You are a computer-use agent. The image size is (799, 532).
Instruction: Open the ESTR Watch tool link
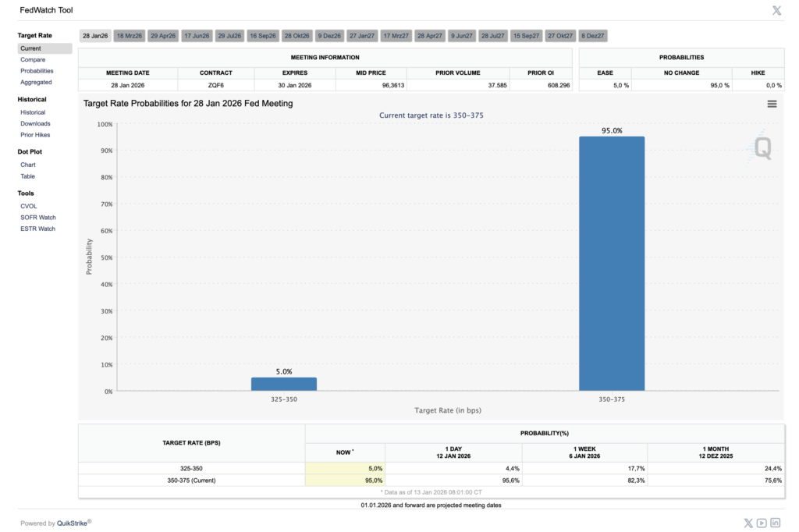(37, 229)
